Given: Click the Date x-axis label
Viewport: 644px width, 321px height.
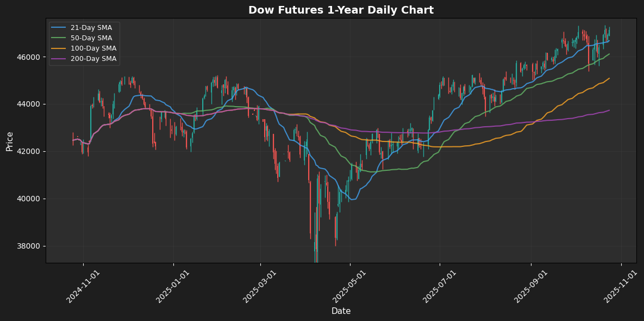Looking at the screenshot, I should 341,311.
